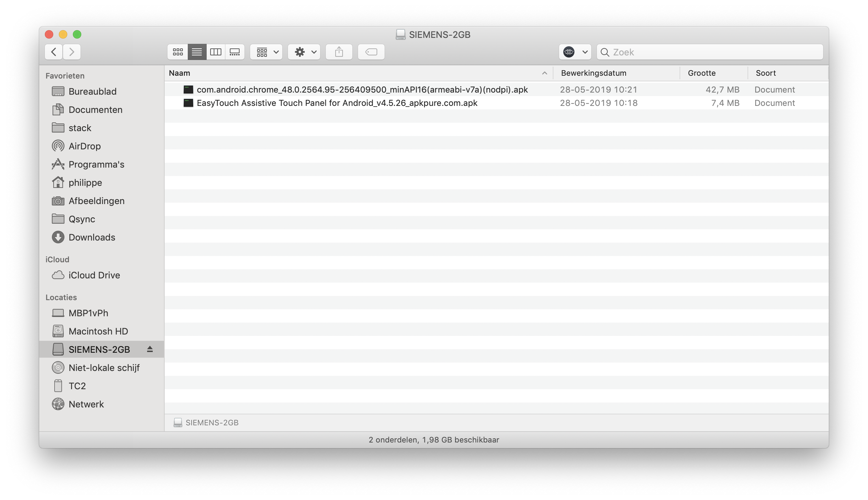
Task: Open the eye Quick Look dropdown
Action: [x=575, y=52]
